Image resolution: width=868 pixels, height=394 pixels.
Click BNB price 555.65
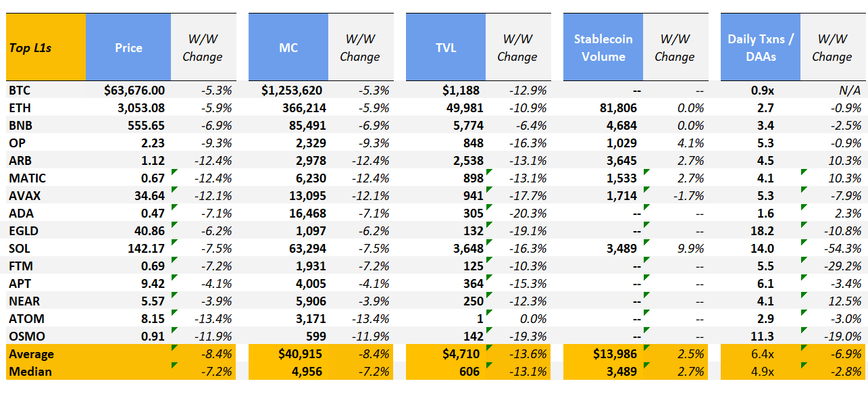[146, 125]
